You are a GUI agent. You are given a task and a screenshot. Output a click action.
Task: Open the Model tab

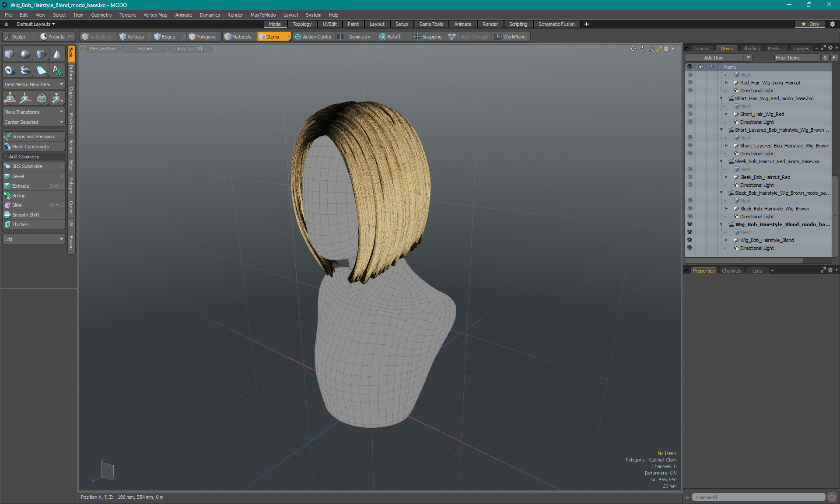point(275,24)
